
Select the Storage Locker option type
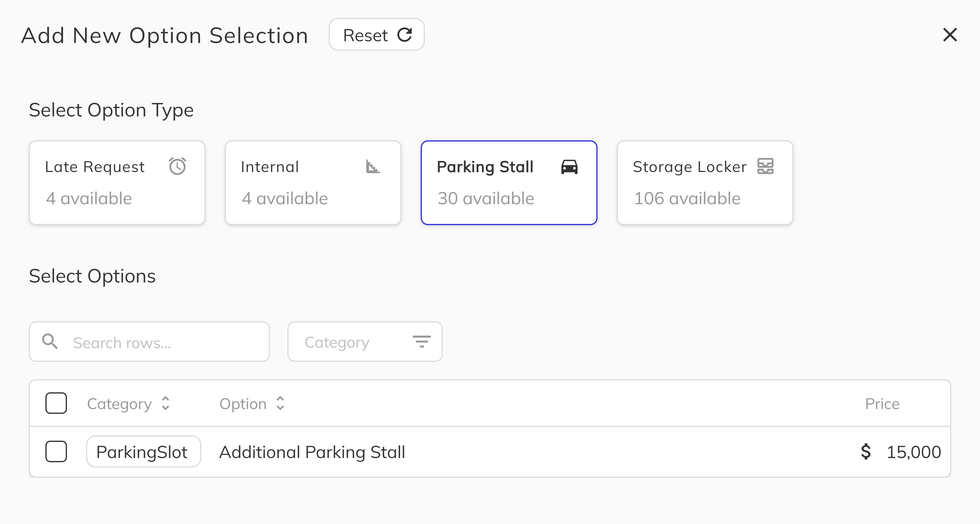pyautogui.click(x=705, y=183)
